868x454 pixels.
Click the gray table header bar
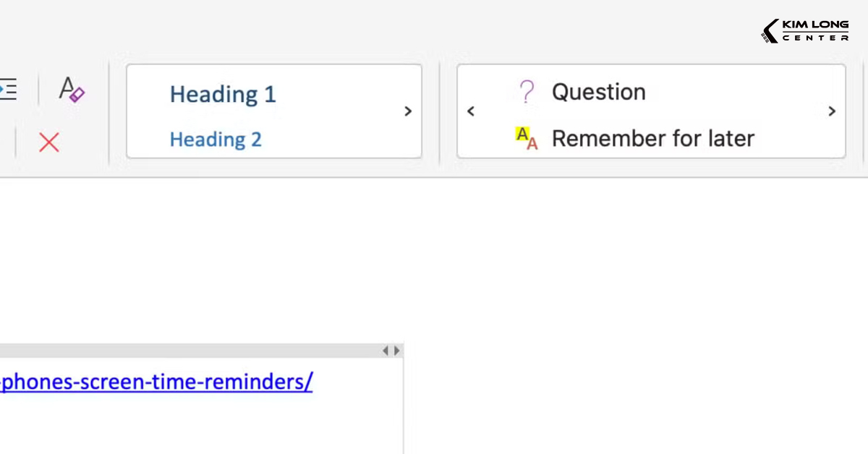pos(188,351)
